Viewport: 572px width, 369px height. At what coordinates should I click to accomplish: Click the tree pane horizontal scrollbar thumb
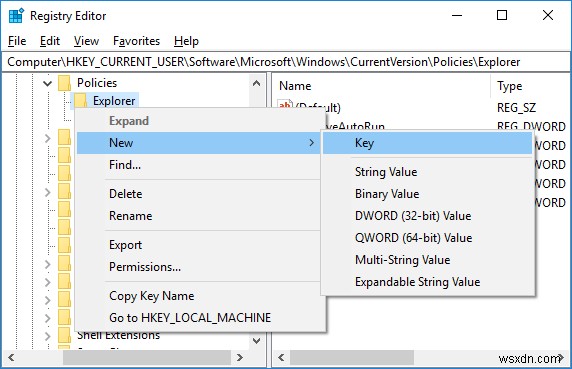click(147, 357)
